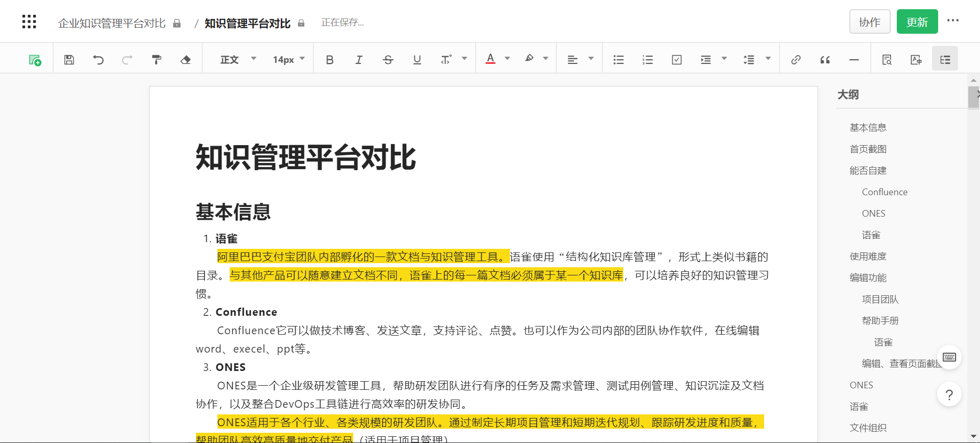Insert a hyperlink
980x443 pixels.
tap(796, 60)
